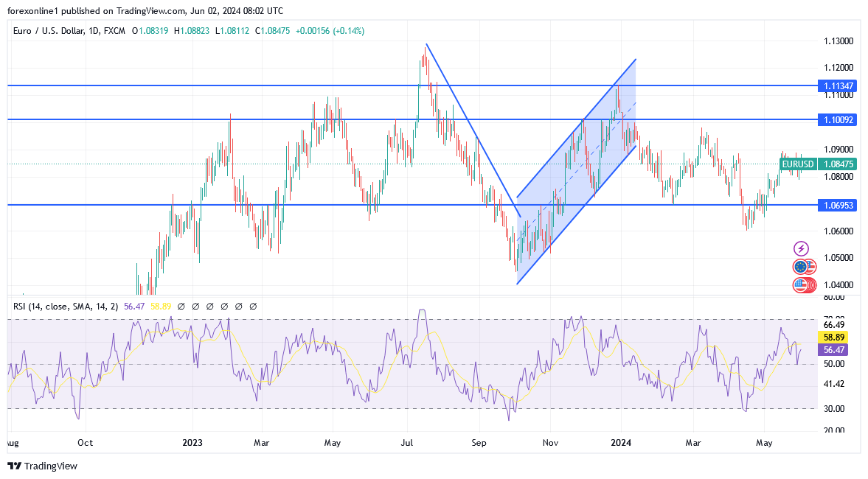The width and height of the screenshot is (868, 479).
Task: Click the yellow 58.89 RSI-MA value tag
Action: pos(833,338)
